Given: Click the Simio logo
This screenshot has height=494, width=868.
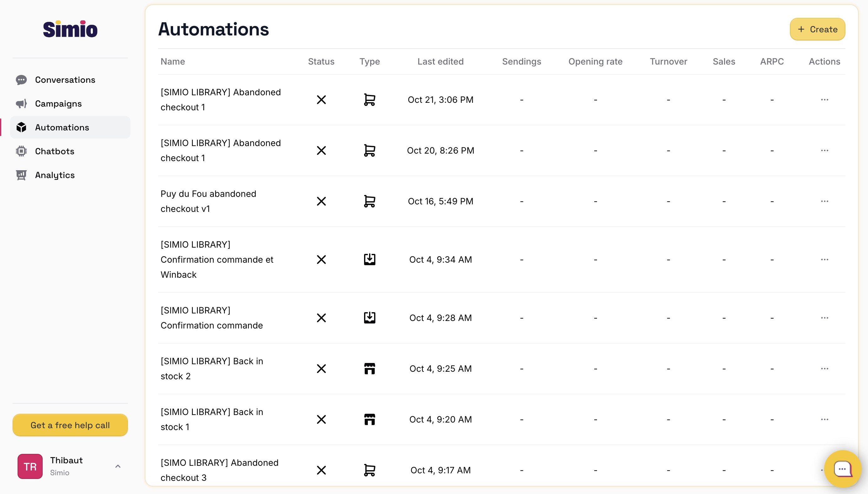Looking at the screenshot, I should (70, 29).
